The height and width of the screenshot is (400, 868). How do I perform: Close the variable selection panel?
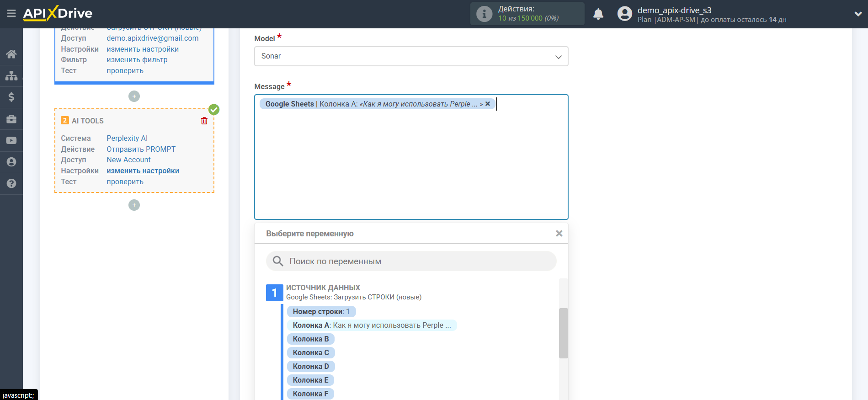[559, 233]
